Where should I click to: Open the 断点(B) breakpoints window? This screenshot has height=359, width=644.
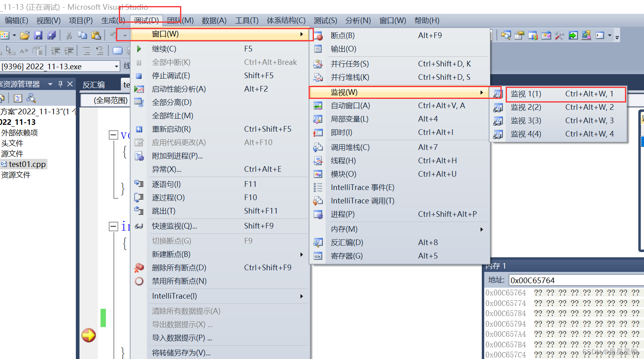tap(399, 36)
